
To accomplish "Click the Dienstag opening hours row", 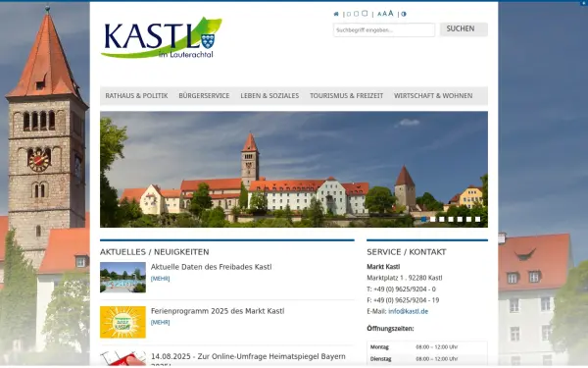I will pos(427,359).
